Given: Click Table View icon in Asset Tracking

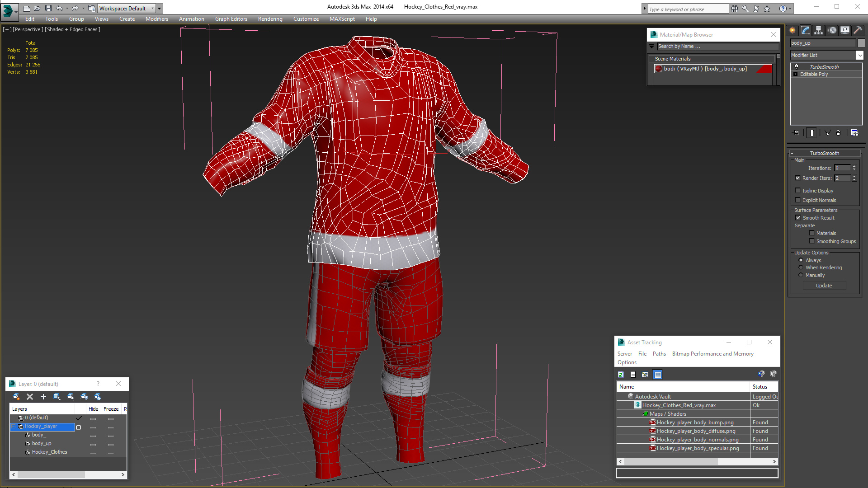Looking at the screenshot, I should pos(658,375).
